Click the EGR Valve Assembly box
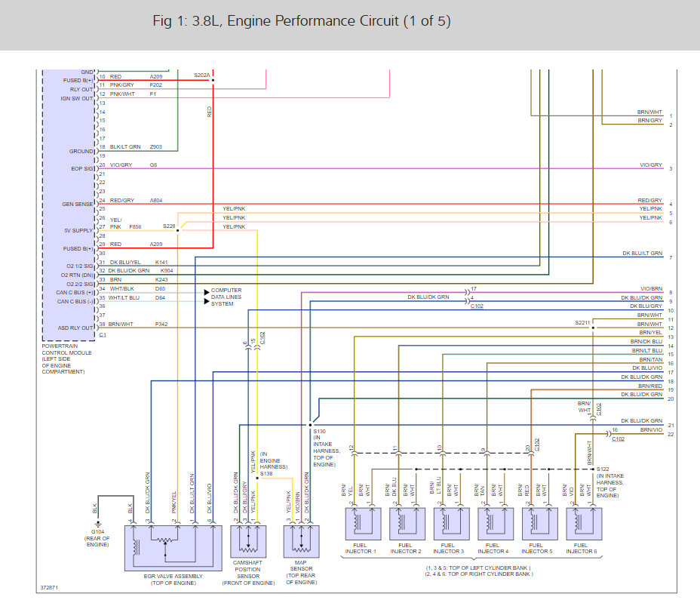The image size is (700, 600). (x=173, y=548)
